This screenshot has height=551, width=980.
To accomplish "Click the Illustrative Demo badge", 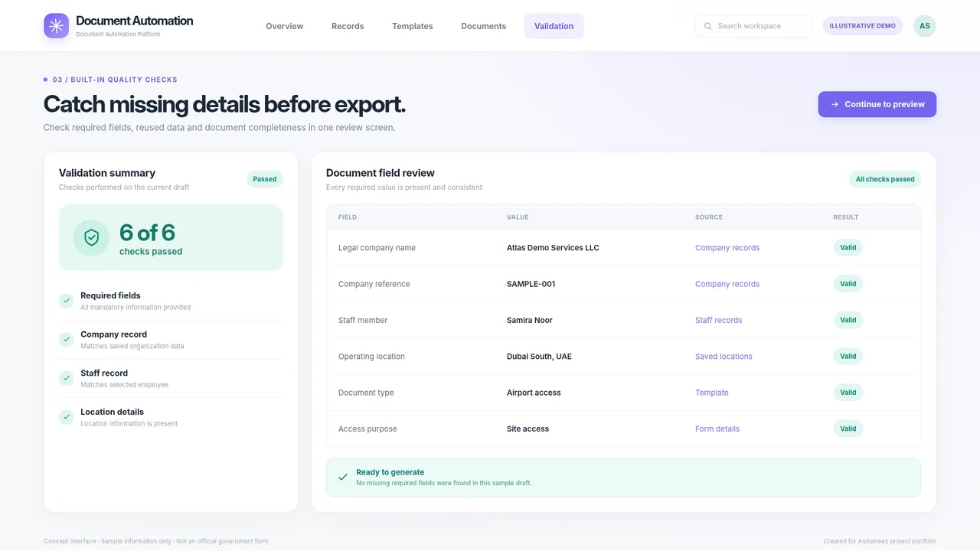I will click(x=863, y=26).
